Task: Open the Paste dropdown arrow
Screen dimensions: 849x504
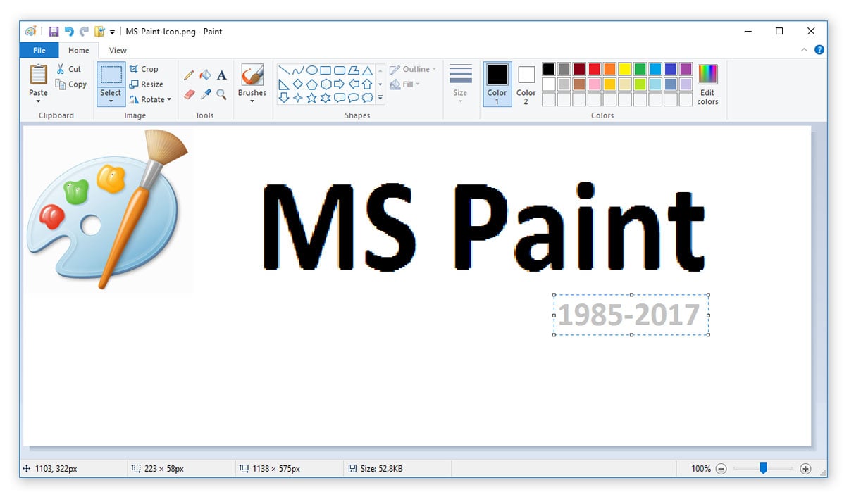Action: 38,101
